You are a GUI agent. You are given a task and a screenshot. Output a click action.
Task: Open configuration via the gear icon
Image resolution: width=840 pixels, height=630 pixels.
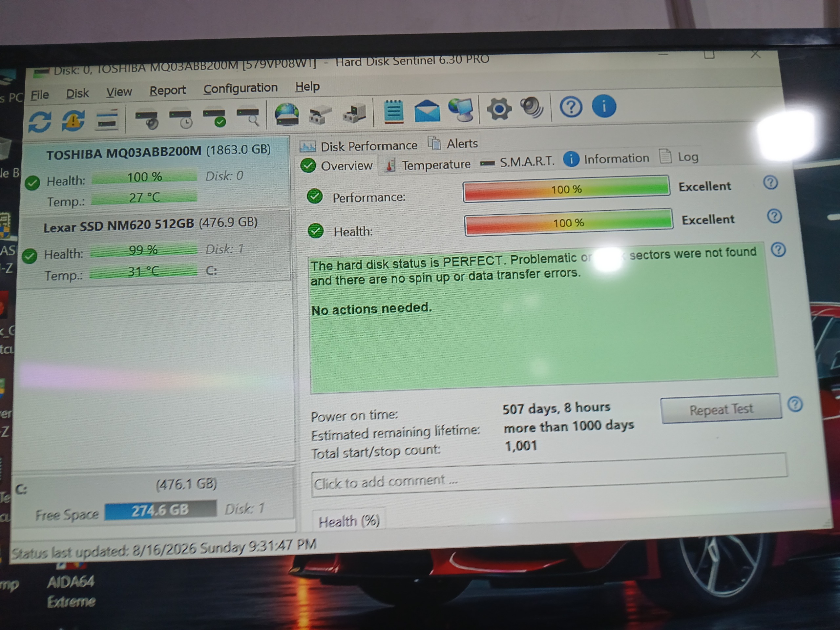(499, 109)
